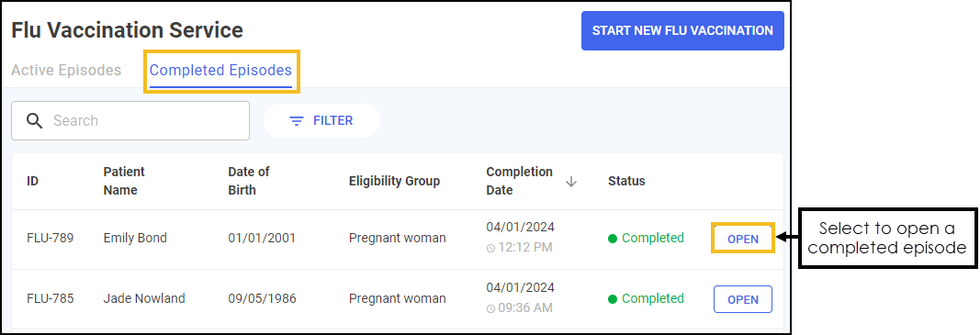Open Jade Nowland's completed episode
This screenshot has height=335, width=980.
click(x=743, y=299)
